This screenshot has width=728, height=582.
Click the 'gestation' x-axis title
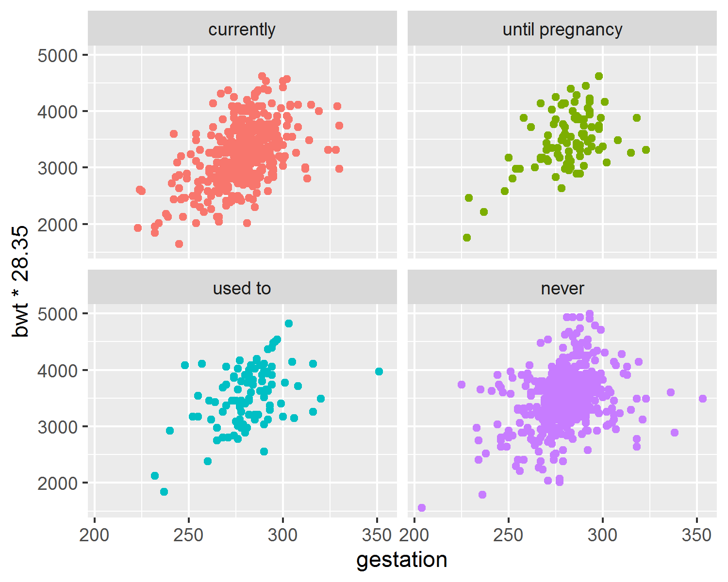pyautogui.click(x=402, y=560)
